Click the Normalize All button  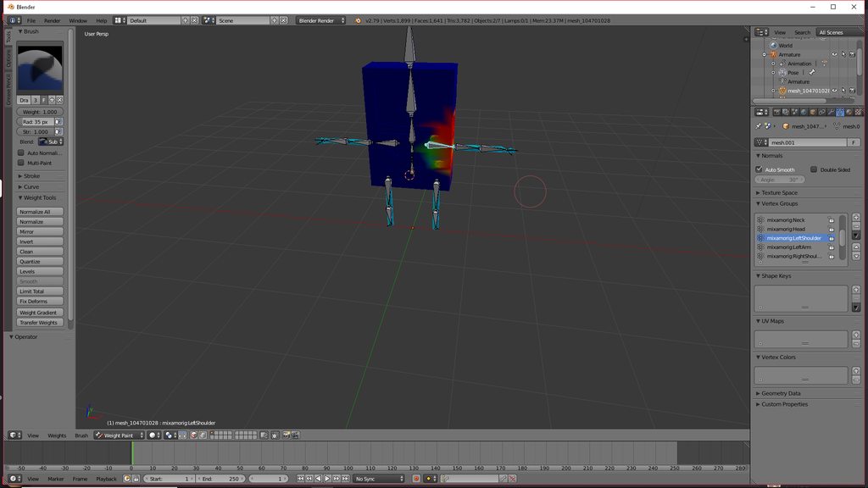click(40, 212)
